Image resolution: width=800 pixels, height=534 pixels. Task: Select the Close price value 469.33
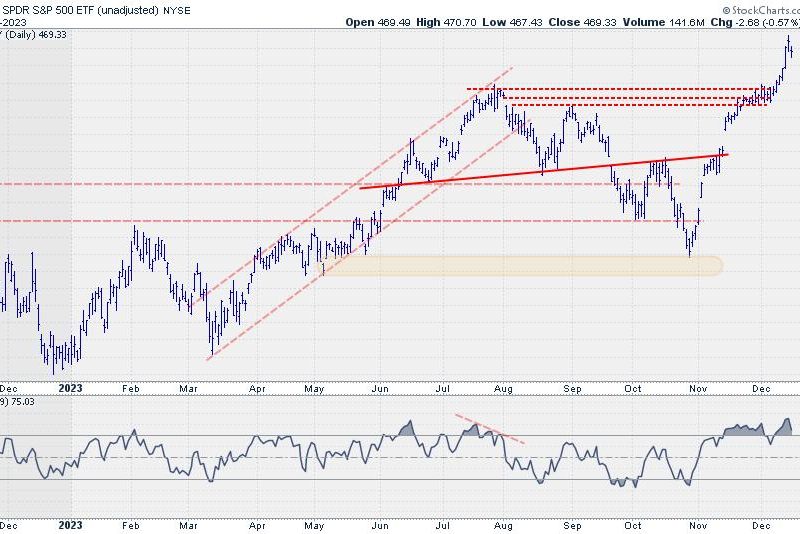pyautogui.click(x=599, y=22)
